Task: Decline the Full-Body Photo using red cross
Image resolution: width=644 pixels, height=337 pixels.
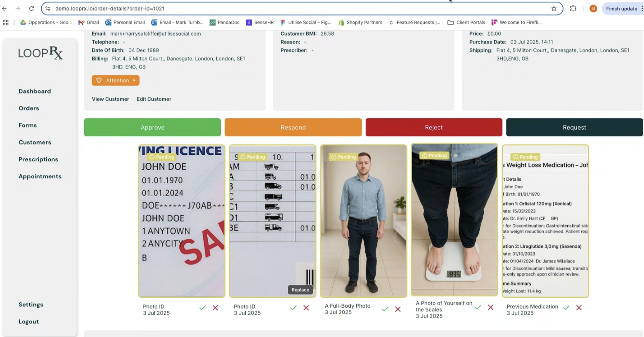Action: [x=398, y=309]
